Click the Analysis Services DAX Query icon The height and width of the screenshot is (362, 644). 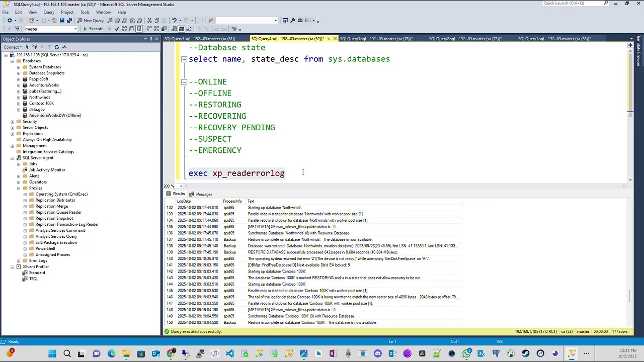click(x=139, y=21)
